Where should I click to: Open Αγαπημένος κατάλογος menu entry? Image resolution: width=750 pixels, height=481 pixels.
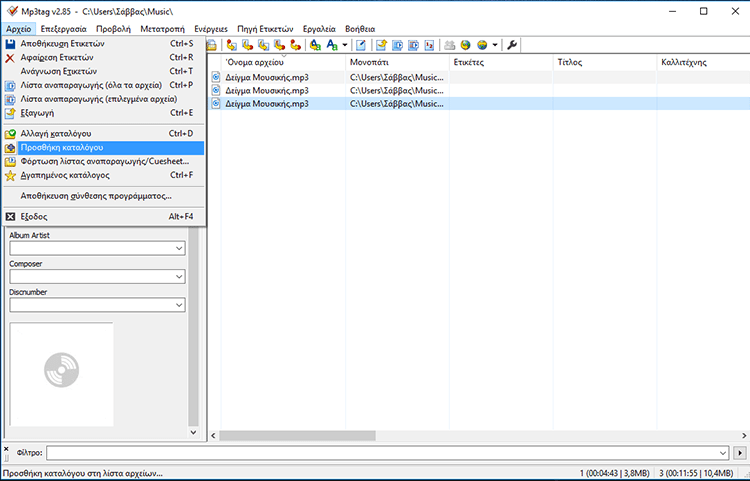tap(104, 175)
